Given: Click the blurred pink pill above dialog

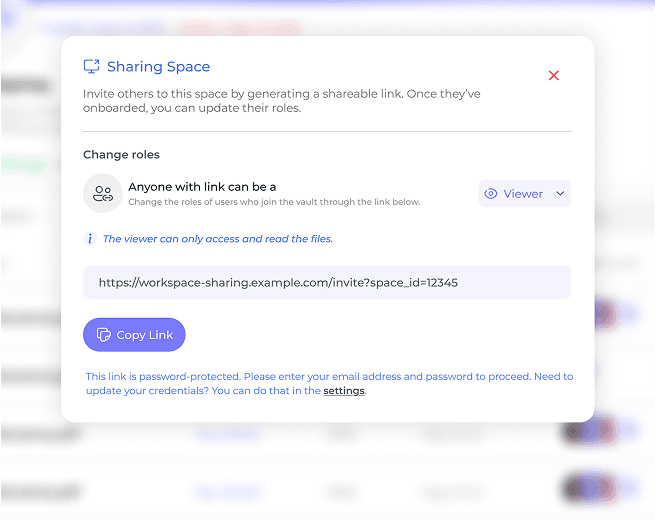Looking at the screenshot, I should pos(240,28).
